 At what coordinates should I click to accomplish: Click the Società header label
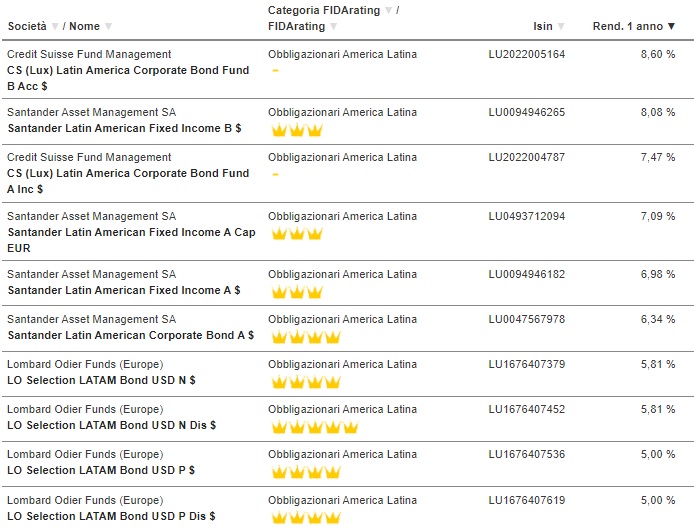click(x=27, y=27)
